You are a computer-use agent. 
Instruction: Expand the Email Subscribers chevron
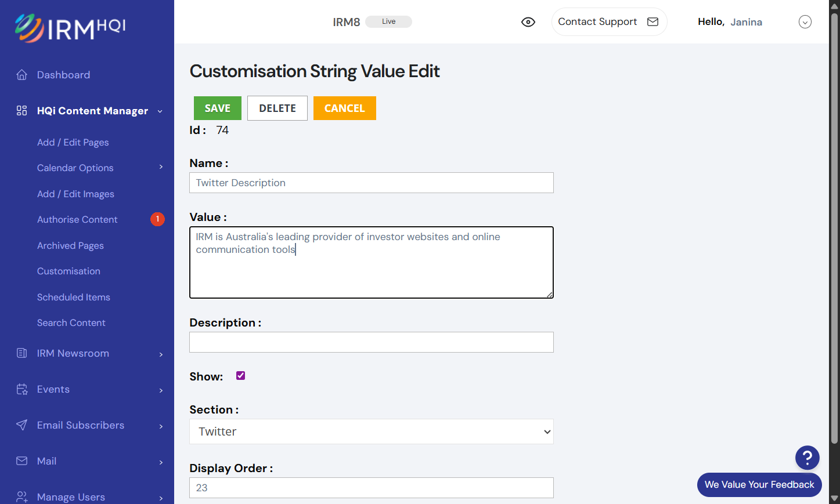(161, 426)
